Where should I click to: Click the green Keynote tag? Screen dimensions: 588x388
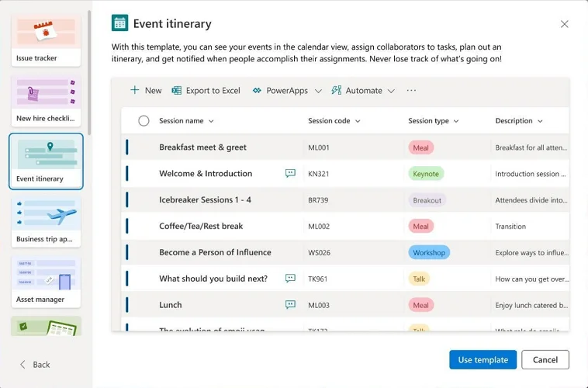[x=426, y=174]
